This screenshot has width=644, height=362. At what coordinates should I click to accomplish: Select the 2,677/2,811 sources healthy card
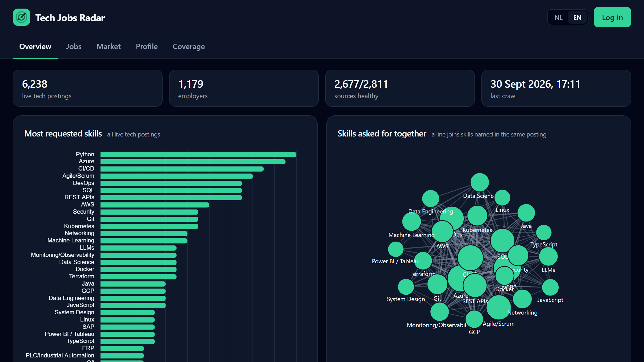[x=400, y=88]
